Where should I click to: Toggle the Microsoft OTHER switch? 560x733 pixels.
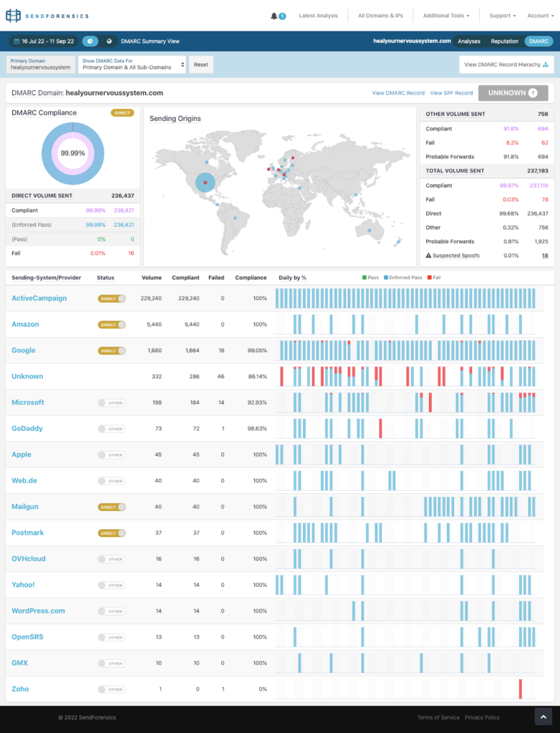(111, 402)
